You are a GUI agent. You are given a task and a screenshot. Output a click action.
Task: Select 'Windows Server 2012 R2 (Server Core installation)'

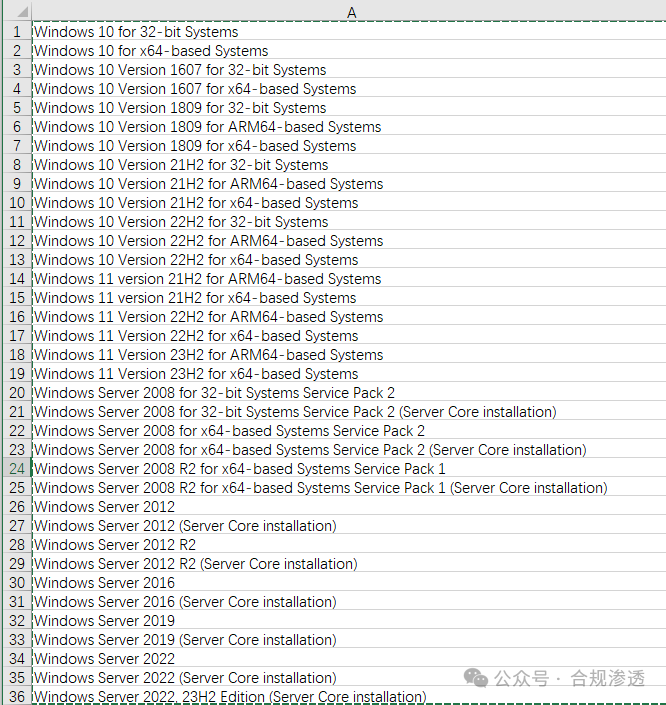pos(349,564)
